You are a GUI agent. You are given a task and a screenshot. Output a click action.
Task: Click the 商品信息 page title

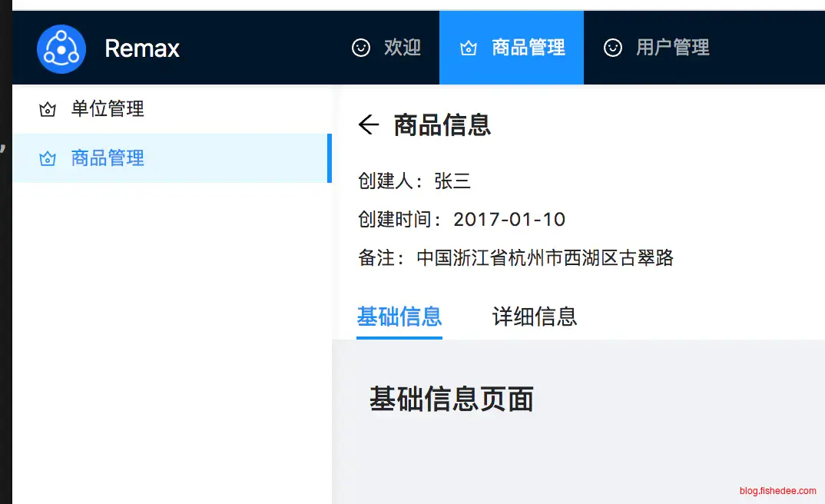442,124
